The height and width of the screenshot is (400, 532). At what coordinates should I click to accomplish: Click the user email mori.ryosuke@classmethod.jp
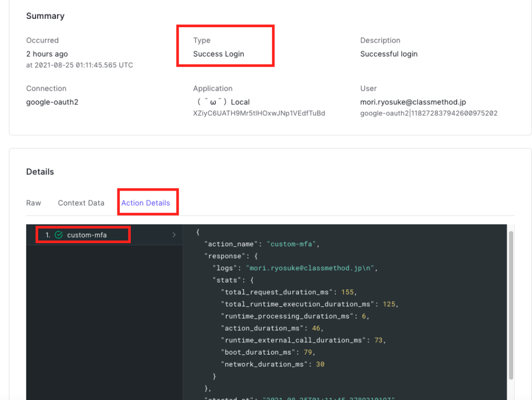coord(412,102)
